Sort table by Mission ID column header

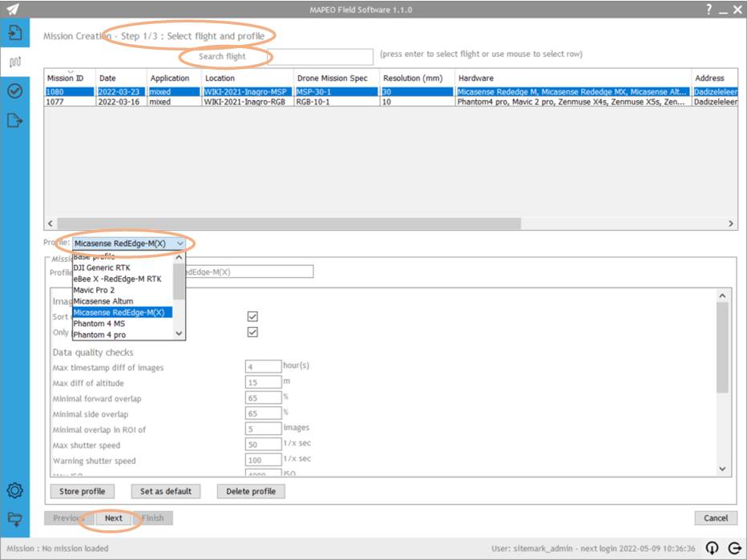[x=70, y=78]
